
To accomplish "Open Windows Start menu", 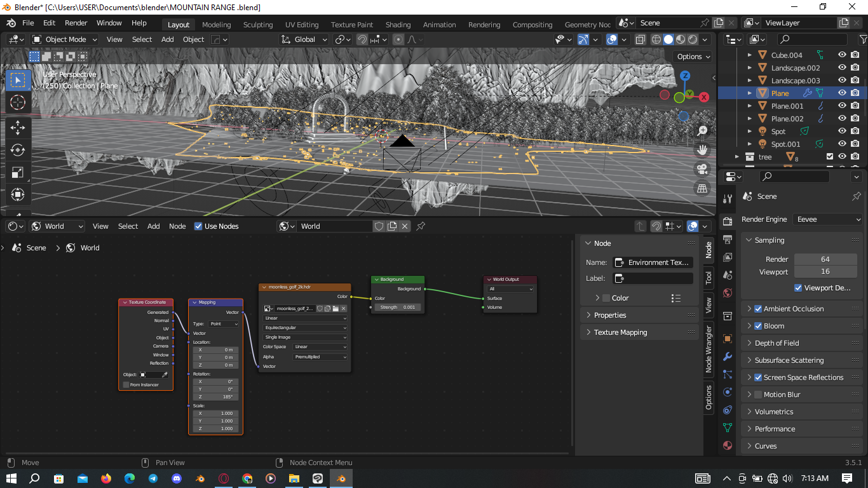I will (x=11, y=478).
